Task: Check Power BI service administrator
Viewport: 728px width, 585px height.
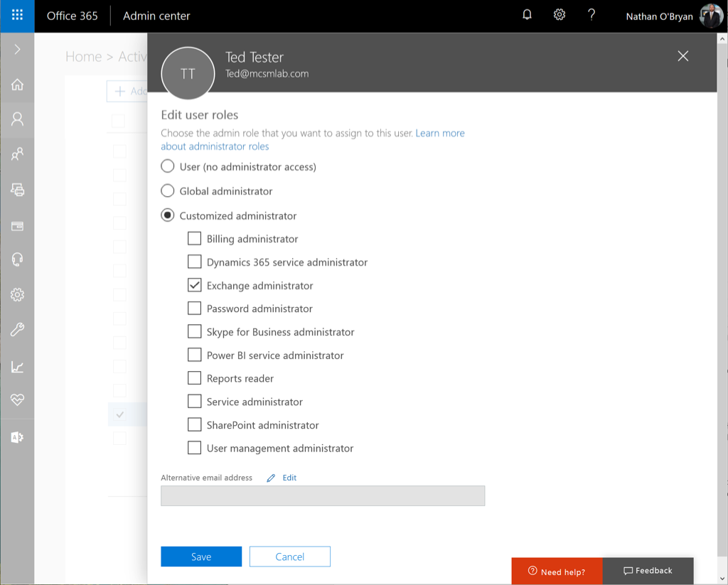Action: coord(194,355)
